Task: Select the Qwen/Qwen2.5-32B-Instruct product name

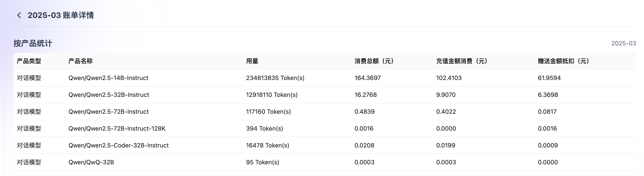Action: (x=109, y=95)
